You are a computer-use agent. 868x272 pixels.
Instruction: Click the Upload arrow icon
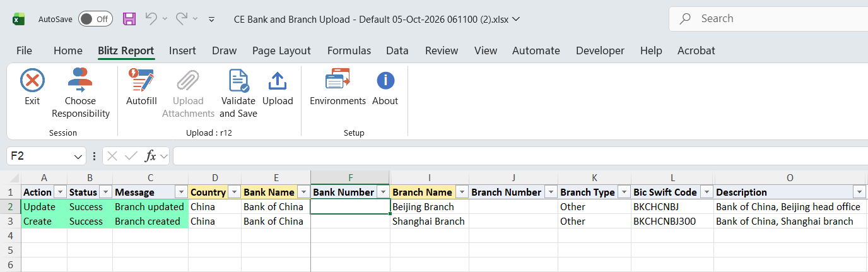point(278,81)
